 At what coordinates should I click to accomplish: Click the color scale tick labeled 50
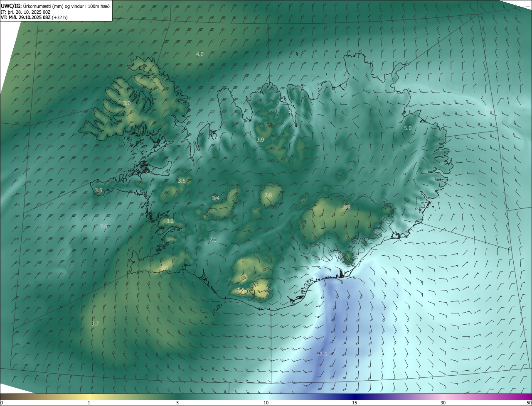529,403
